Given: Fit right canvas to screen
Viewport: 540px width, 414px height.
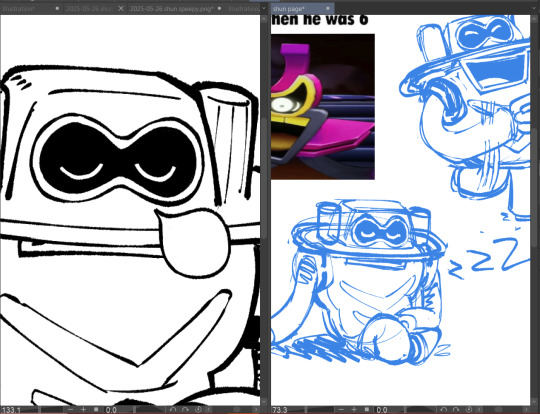Looking at the screenshot, I should (367, 410).
